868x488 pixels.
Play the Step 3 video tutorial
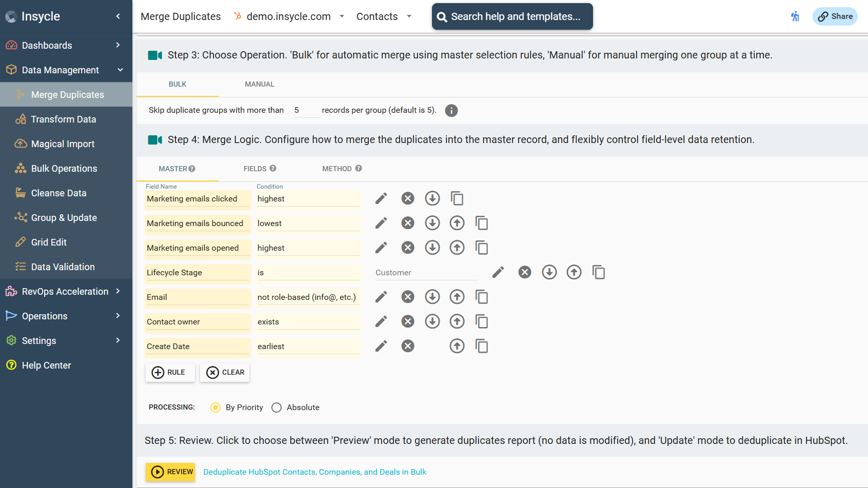[x=155, y=55]
